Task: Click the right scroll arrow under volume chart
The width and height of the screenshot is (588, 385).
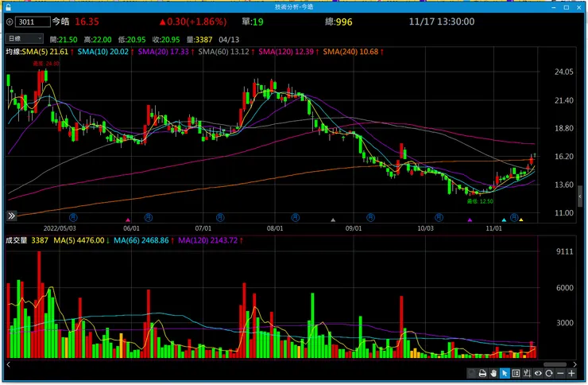Action: click(574, 364)
